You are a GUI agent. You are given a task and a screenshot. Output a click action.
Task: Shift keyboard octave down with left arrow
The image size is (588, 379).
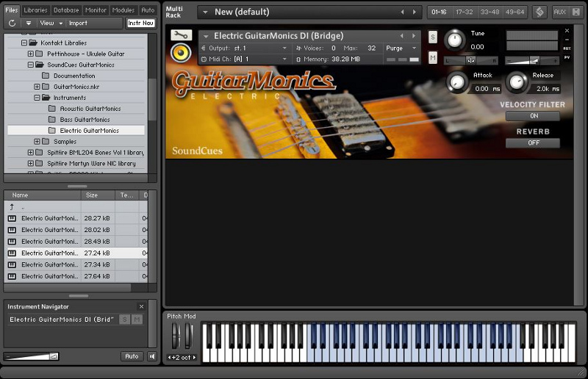click(x=169, y=357)
